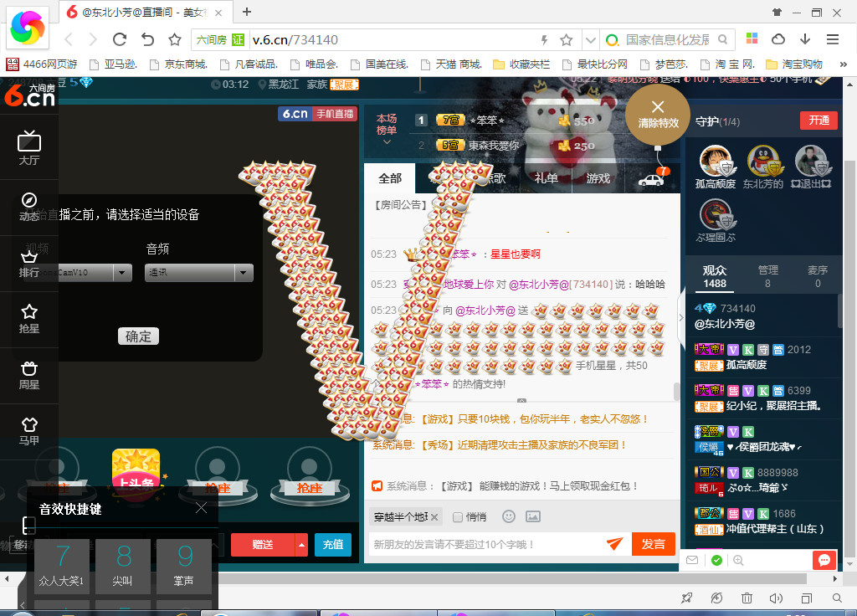The height and width of the screenshot is (616, 857).
Task: Open the 赠送 gift dropdown arrow
Action: coord(301,545)
